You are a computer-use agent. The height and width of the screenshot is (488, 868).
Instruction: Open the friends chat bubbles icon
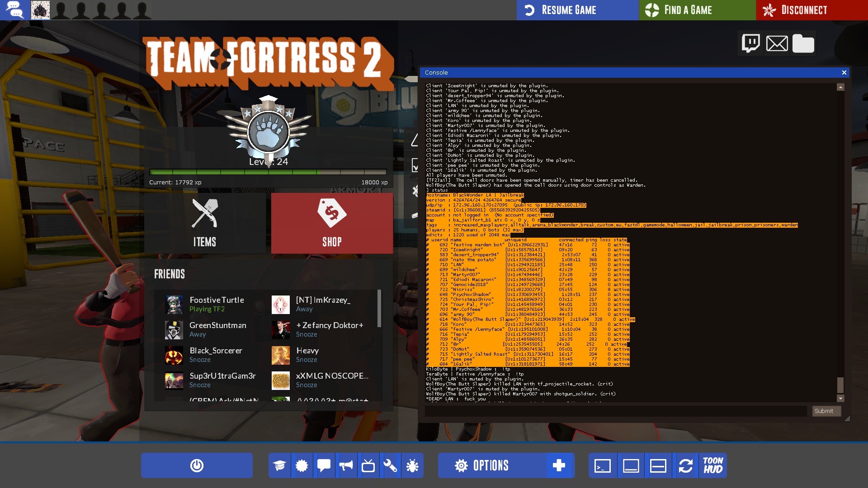[14, 10]
